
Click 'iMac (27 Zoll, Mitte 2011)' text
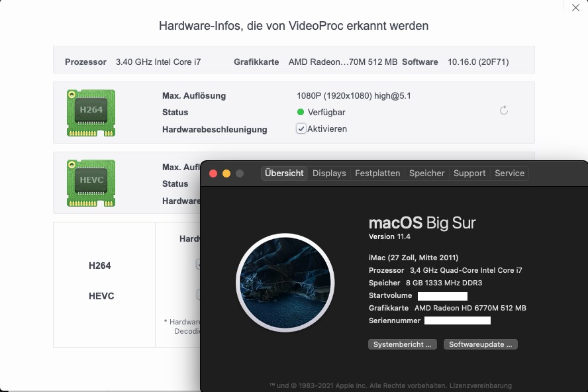(413, 258)
